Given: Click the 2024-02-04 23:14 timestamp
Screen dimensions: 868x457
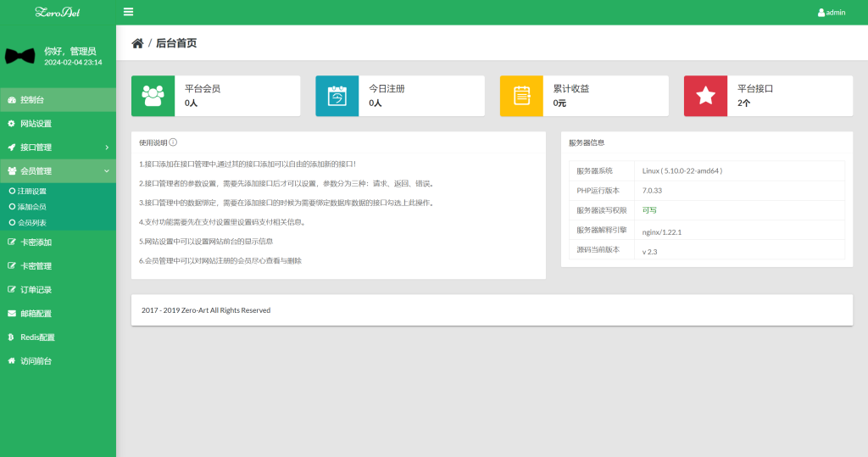Looking at the screenshot, I should click(x=73, y=63).
